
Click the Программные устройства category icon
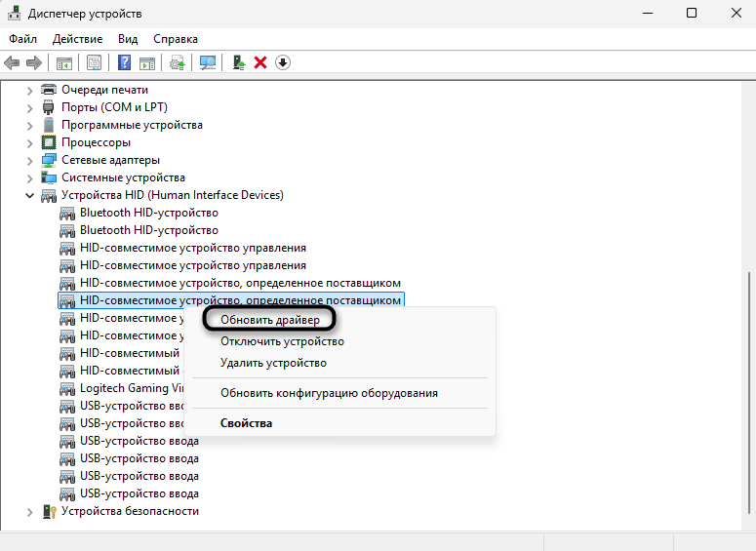pos(49,125)
